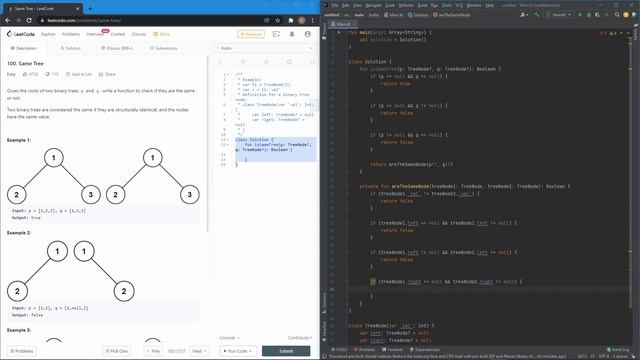Open the LeetCode playground icon
The image size is (640, 360).
tap(276, 34)
